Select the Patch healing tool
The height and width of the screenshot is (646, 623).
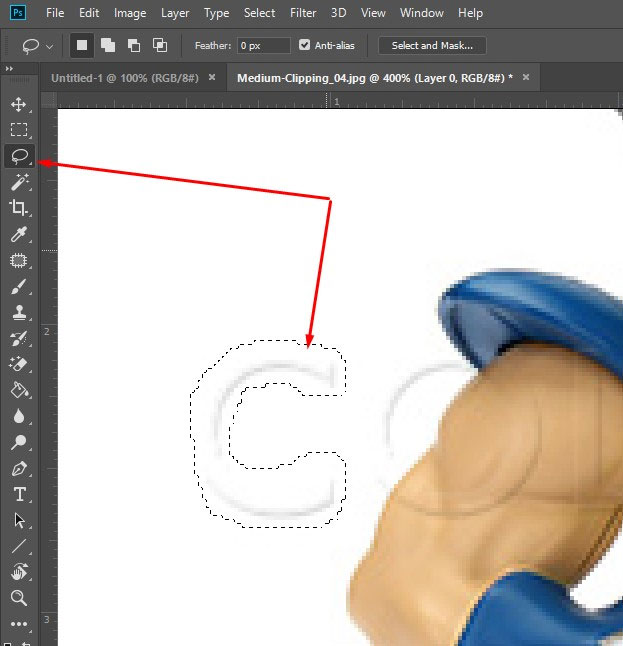(x=19, y=260)
